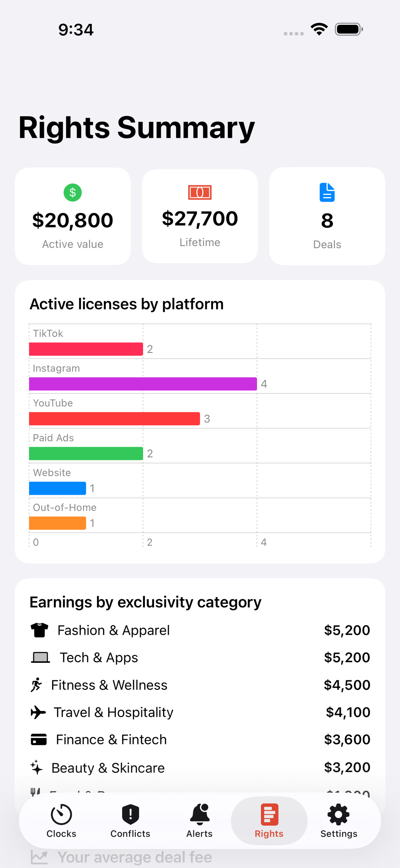
Task: Tap the 8 Deals card
Action: coord(327,216)
